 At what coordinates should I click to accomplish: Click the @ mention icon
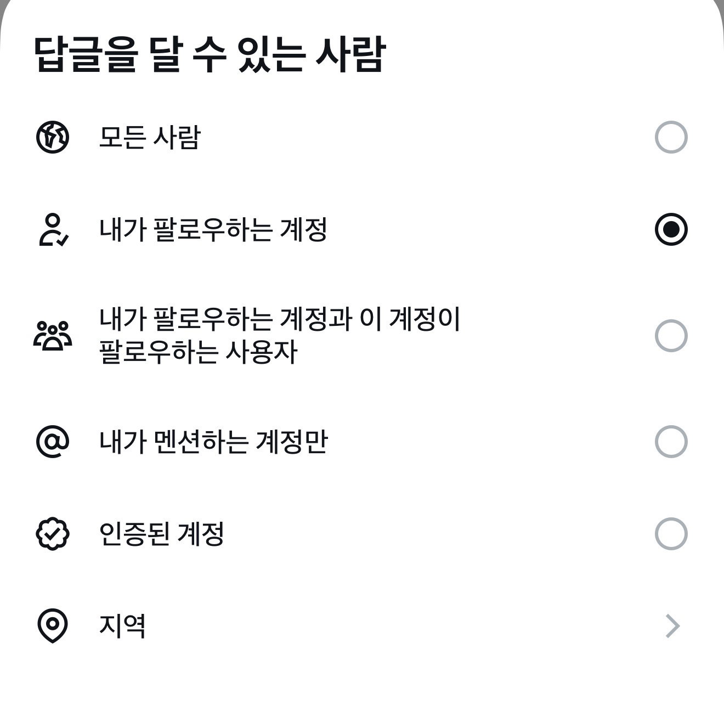(x=53, y=442)
